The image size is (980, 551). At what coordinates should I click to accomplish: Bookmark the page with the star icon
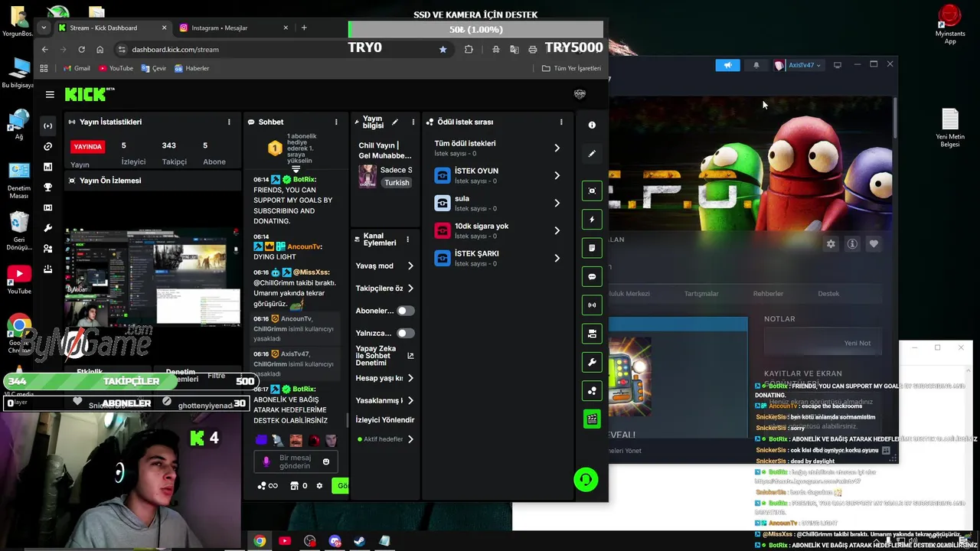click(x=443, y=50)
